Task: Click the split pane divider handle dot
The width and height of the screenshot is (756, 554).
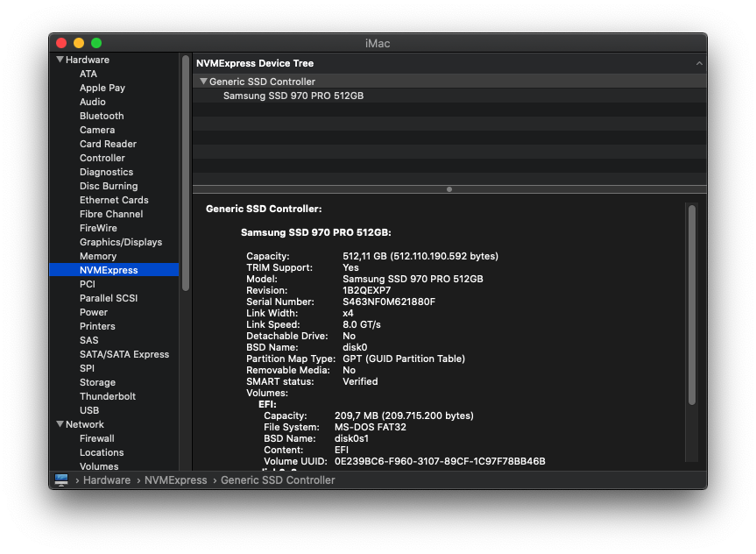Action: [449, 189]
